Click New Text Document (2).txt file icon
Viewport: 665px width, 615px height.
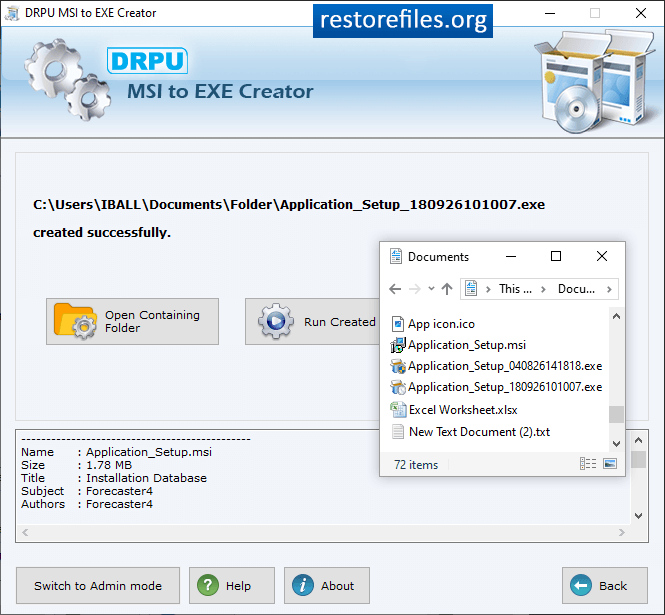pos(398,432)
